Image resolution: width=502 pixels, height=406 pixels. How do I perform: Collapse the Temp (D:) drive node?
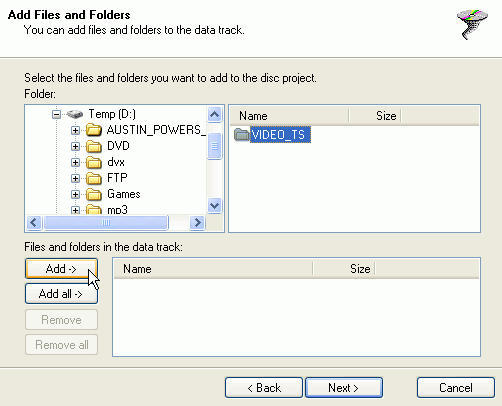[x=57, y=115]
